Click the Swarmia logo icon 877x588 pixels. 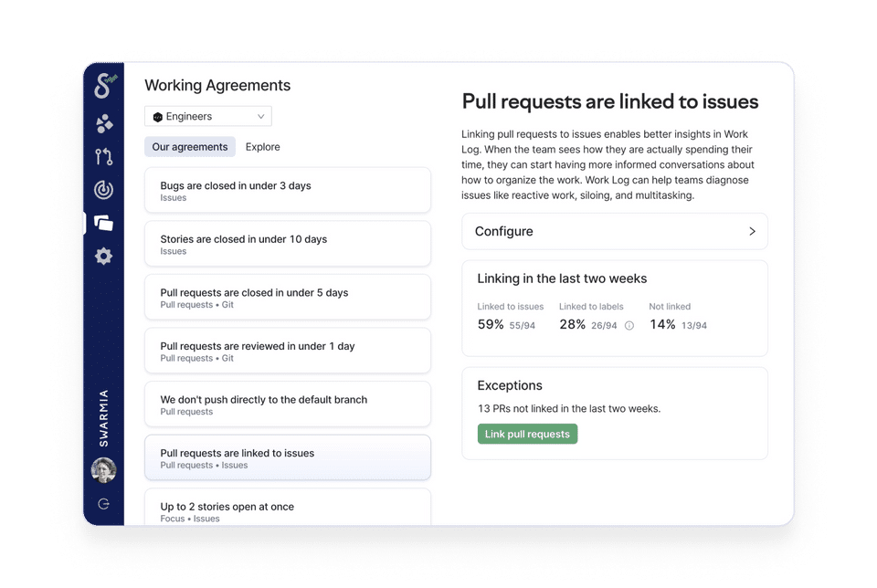(103, 86)
